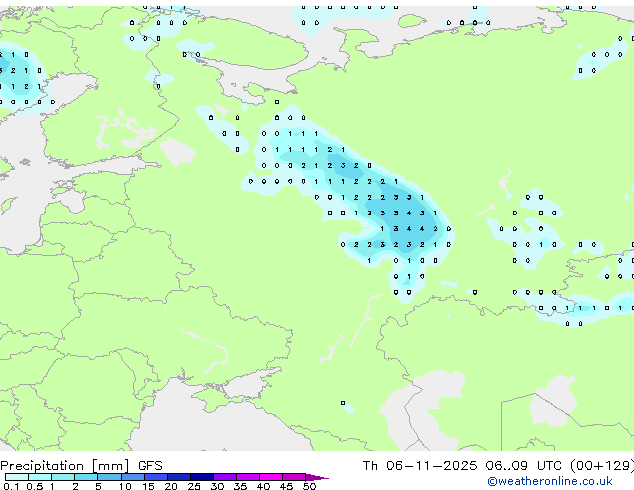The width and height of the screenshot is (634, 490).
Task: Click the '0.5' legend scale label
Action: [35, 486]
